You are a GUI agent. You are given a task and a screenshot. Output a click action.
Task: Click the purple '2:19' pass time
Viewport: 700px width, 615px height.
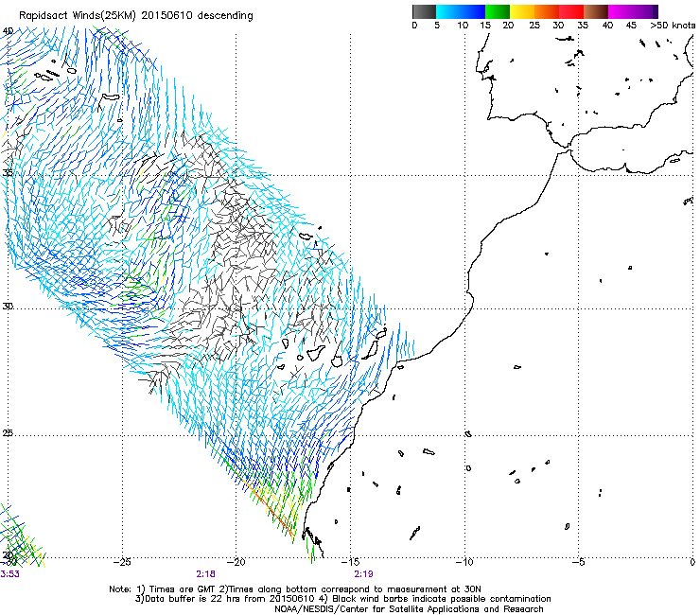[364, 574]
